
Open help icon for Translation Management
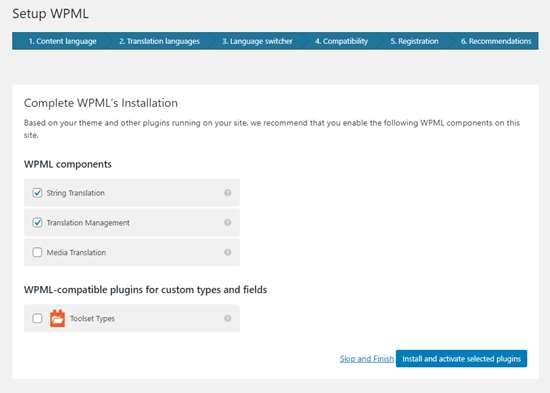pyautogui.click(x=228, y=222)
